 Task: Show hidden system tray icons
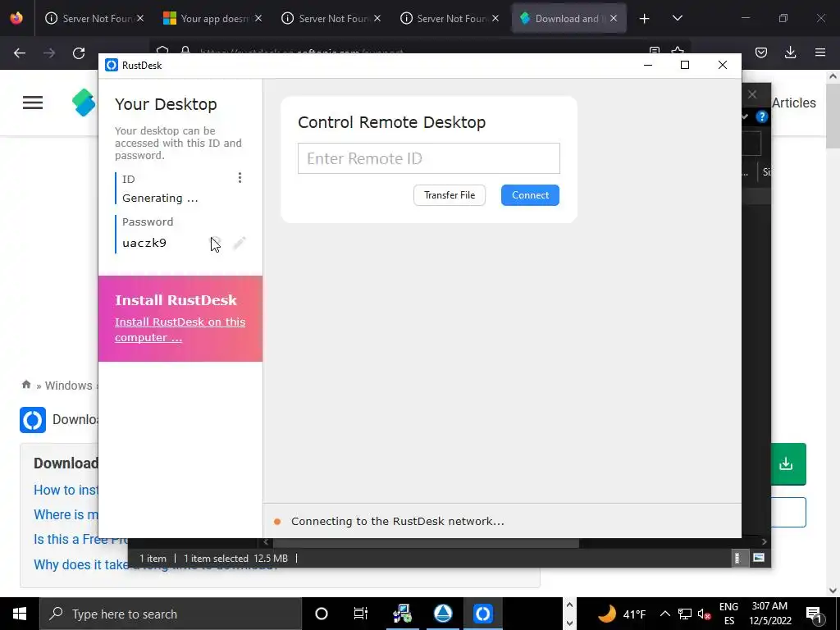(x=664, y=614)
